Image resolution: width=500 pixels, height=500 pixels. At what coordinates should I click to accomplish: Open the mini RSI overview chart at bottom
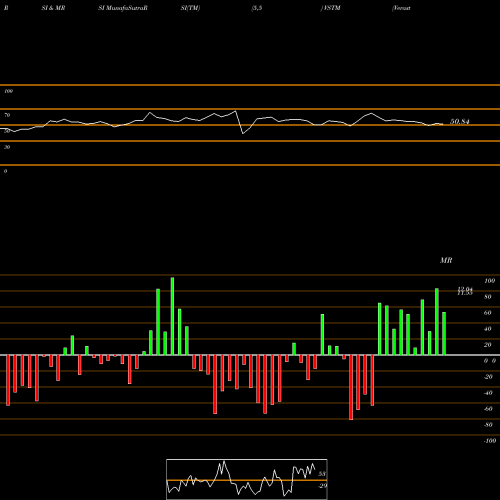tap(247, 479)
